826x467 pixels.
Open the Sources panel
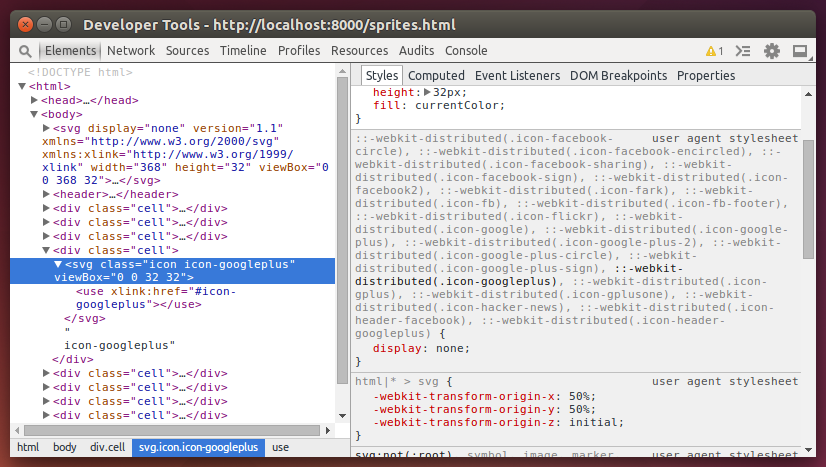pyautogui.click(x=188, y=51)
